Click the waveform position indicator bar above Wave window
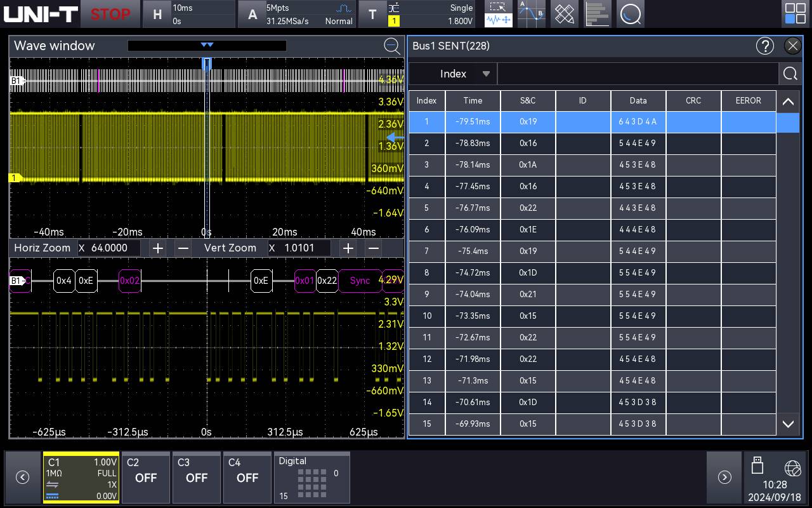The height and width of the screenshot is (508, 812). tap(206, 45)
